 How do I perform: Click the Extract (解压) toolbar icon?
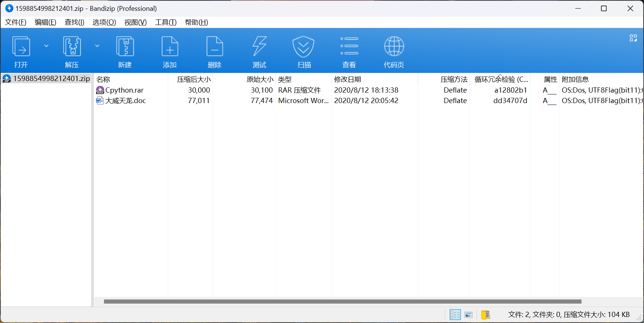[72, 47]
